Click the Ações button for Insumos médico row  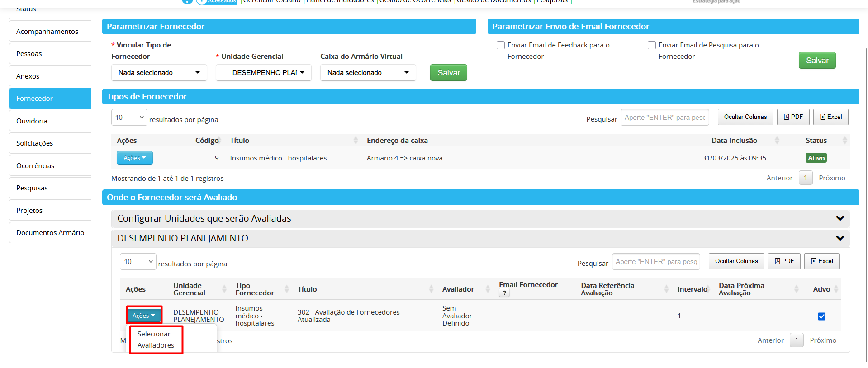(x=134, y=158)
